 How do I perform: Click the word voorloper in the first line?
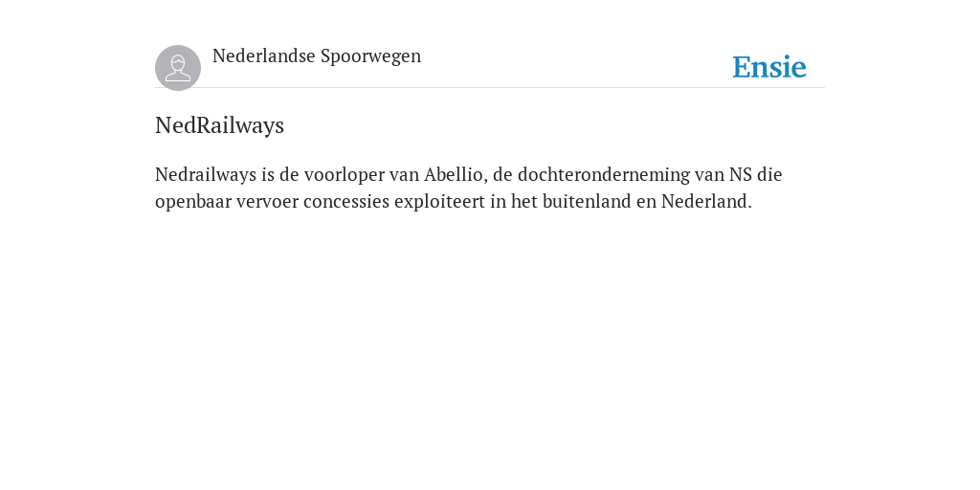pos(345,175)
